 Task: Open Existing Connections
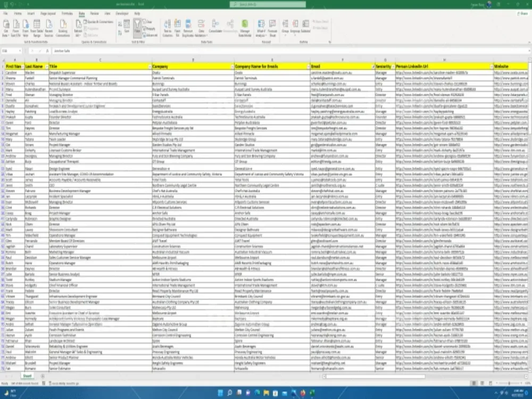click(x=63, y=28)
